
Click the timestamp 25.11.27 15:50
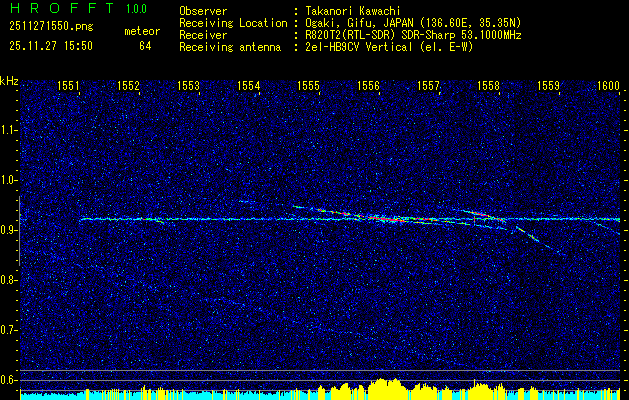(x=51, y=46)
